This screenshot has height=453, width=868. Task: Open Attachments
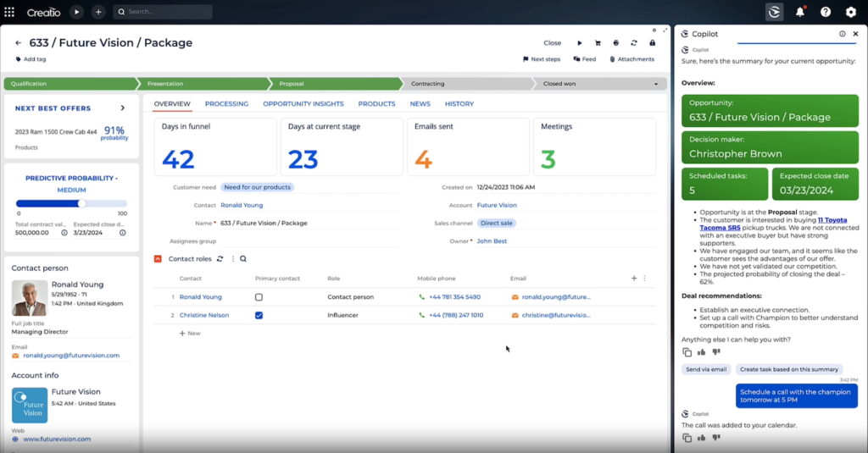click(632, 59)
